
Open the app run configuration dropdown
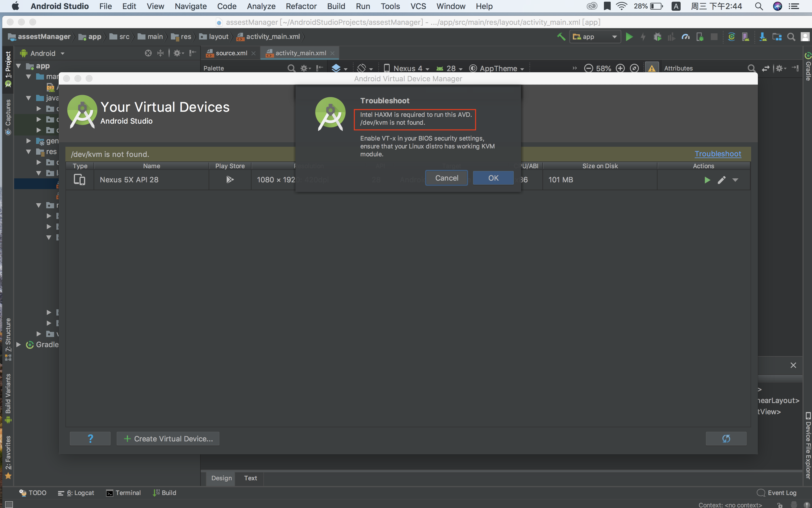[595, 37]
